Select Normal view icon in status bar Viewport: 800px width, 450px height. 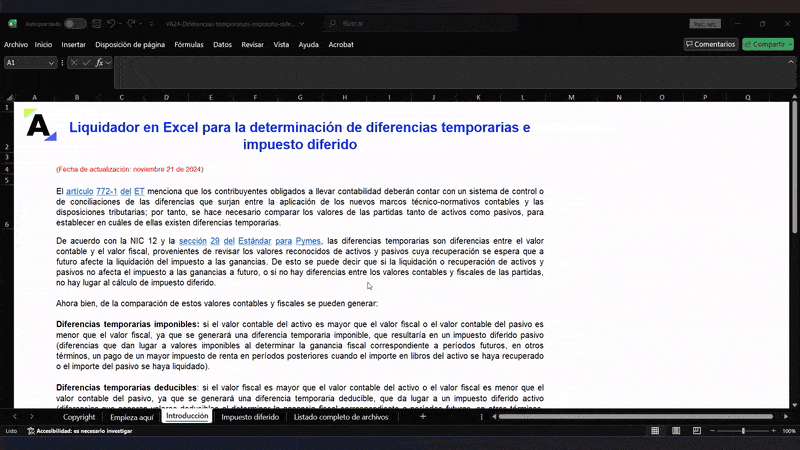pos(654,431)
